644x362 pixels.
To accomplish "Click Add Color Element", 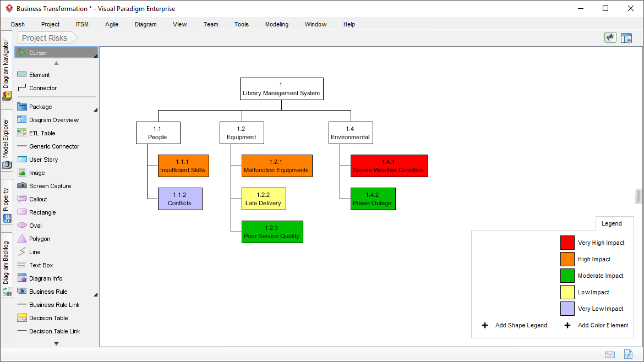I will [x=603, y=325].
